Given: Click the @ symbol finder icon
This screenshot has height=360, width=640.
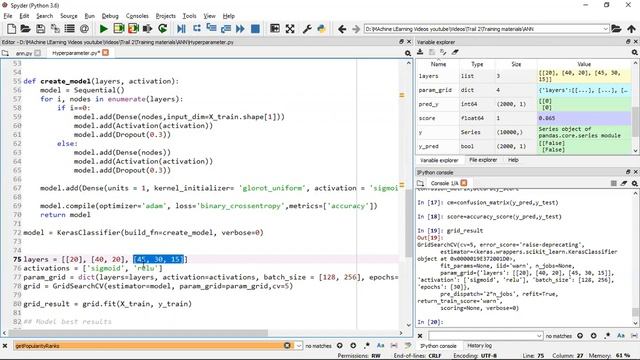Looking at the screenshot, I should point(84,29).
